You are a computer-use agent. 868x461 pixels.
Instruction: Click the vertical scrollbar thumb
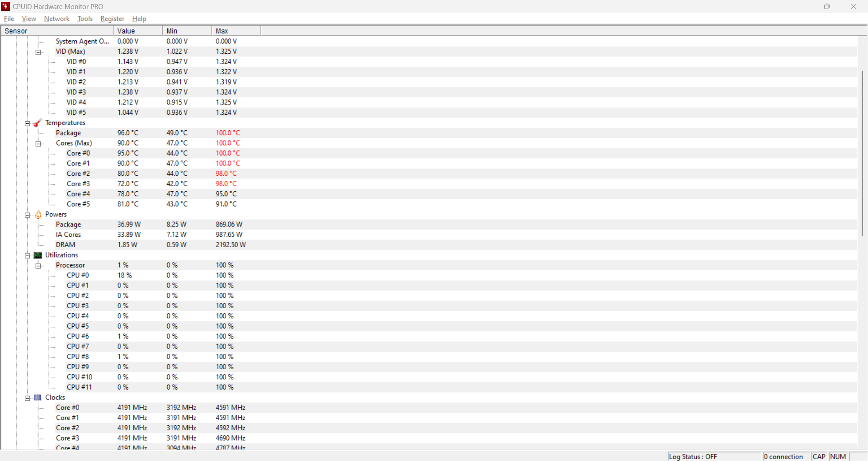863,154
